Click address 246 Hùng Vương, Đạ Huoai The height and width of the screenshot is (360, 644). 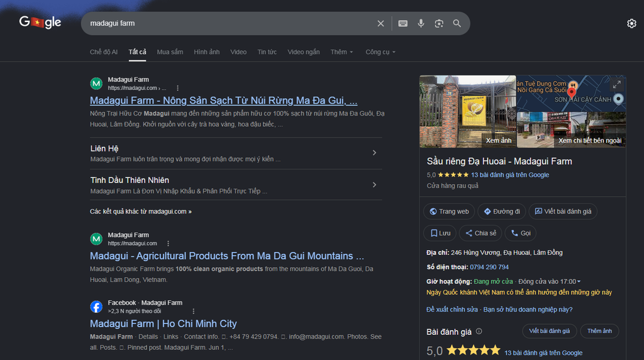pos(506,253)
